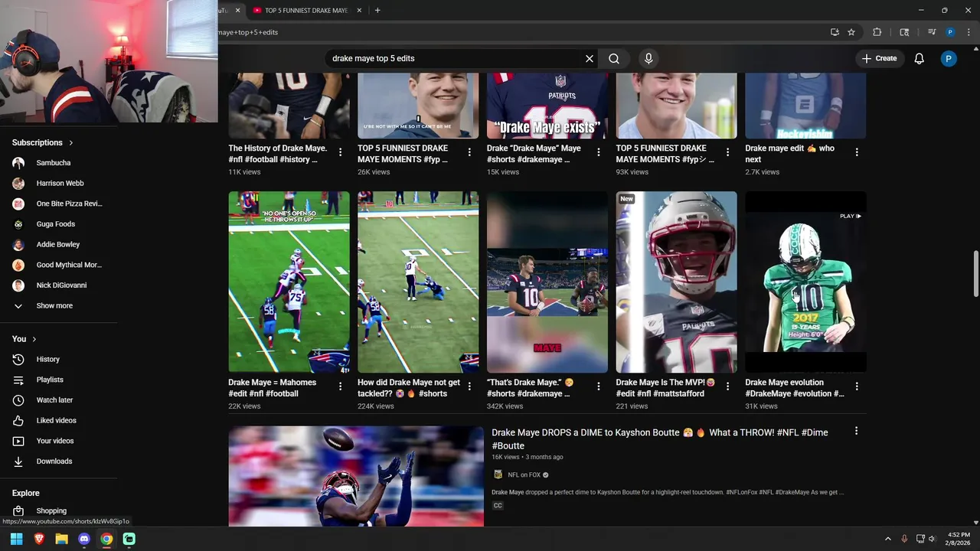
Task: Open the YouTube account avatar menu
Action: point(949,58)
